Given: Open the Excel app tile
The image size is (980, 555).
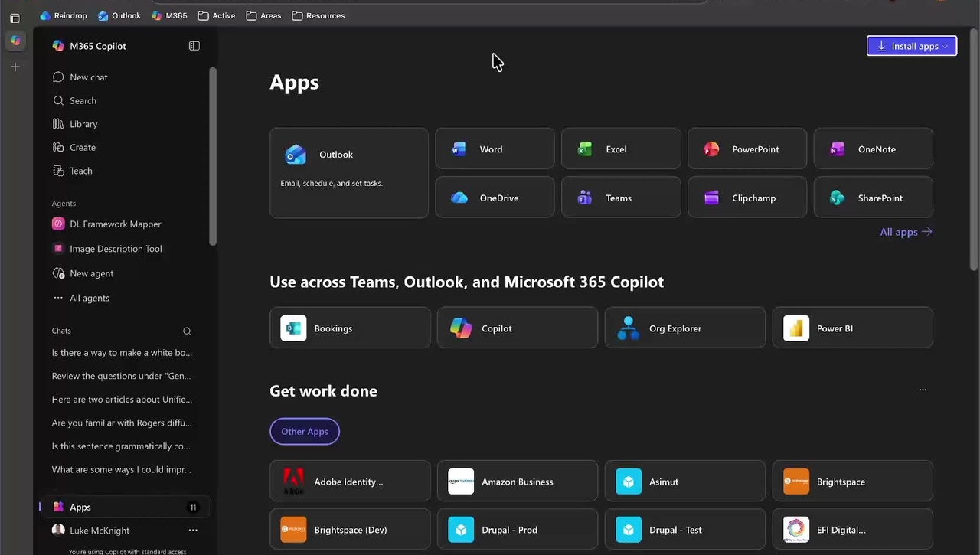Looking at the screenshot, I should click(620, 149).
